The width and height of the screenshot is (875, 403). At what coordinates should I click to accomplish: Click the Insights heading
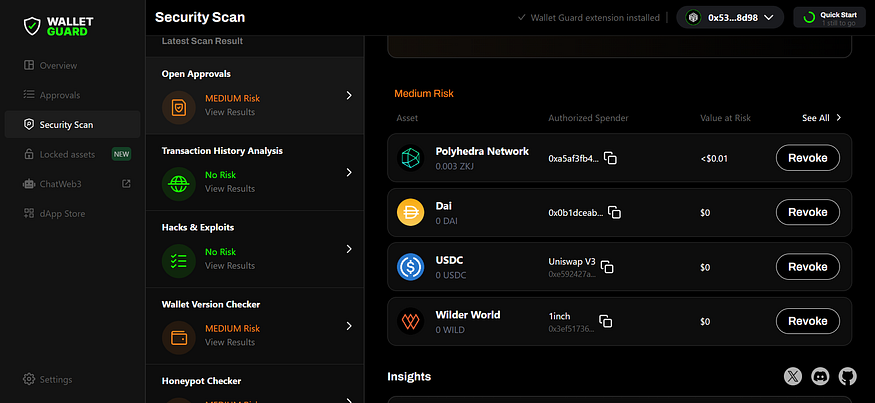[409, 377]
